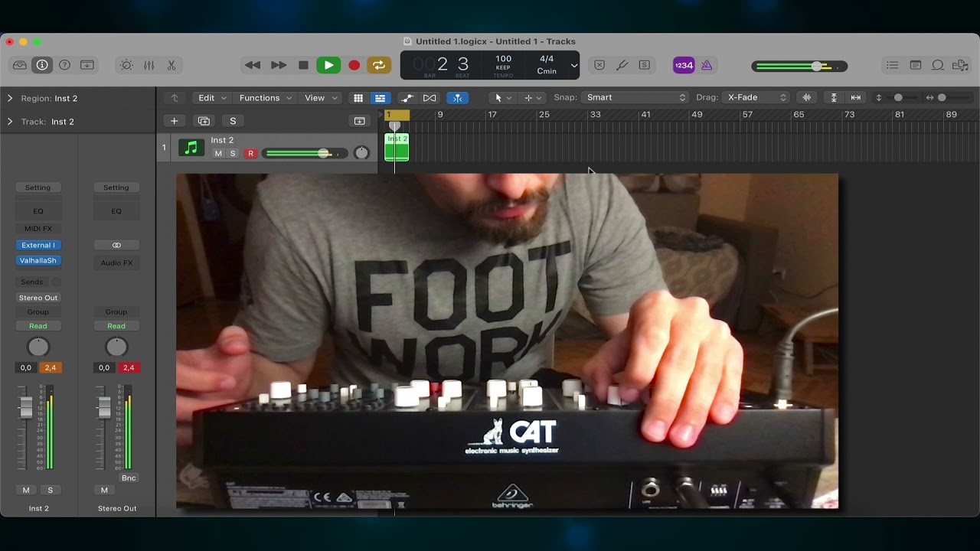
Task: Turn the Inst 2 track pan knob
Action: click(361, 153)
